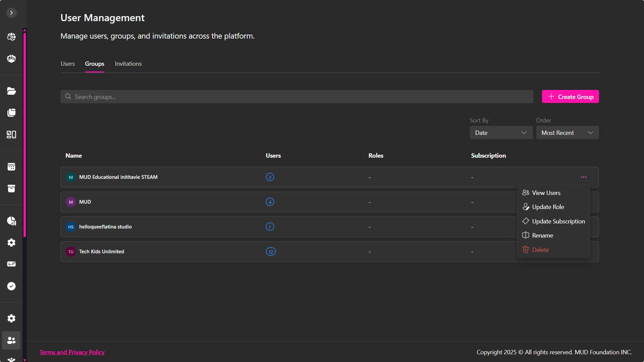
Task: Click the three-dot menu for MUD Educational group
Action: (584, 177)
